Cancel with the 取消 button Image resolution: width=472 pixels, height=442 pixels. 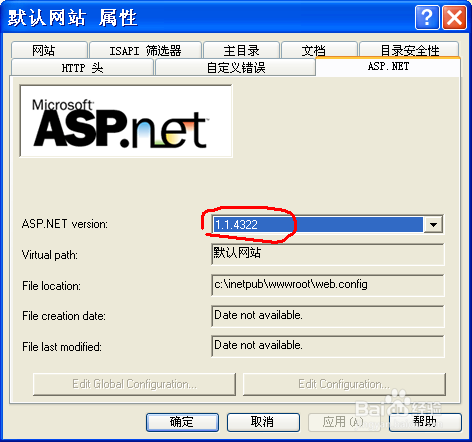pyautogui.click(x=263, y=422)
